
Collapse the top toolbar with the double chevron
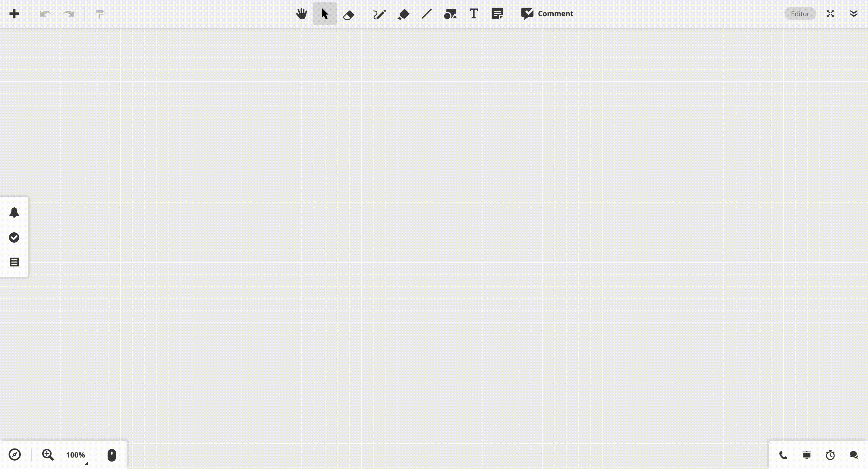click(x=854, y=14)
